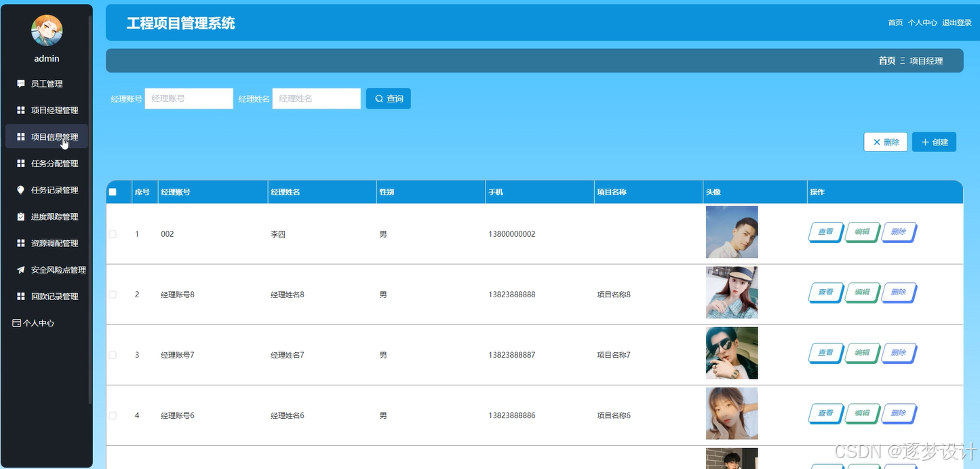Click the X icon in 删除 toolbar button
The width and height of the screenshot is (980, 469).
tap(877, 142)
